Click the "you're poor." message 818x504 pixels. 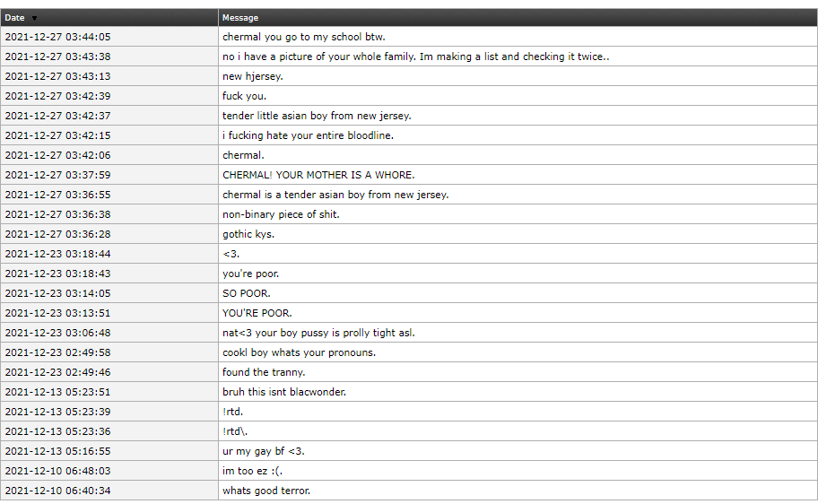tap(250, 274)
